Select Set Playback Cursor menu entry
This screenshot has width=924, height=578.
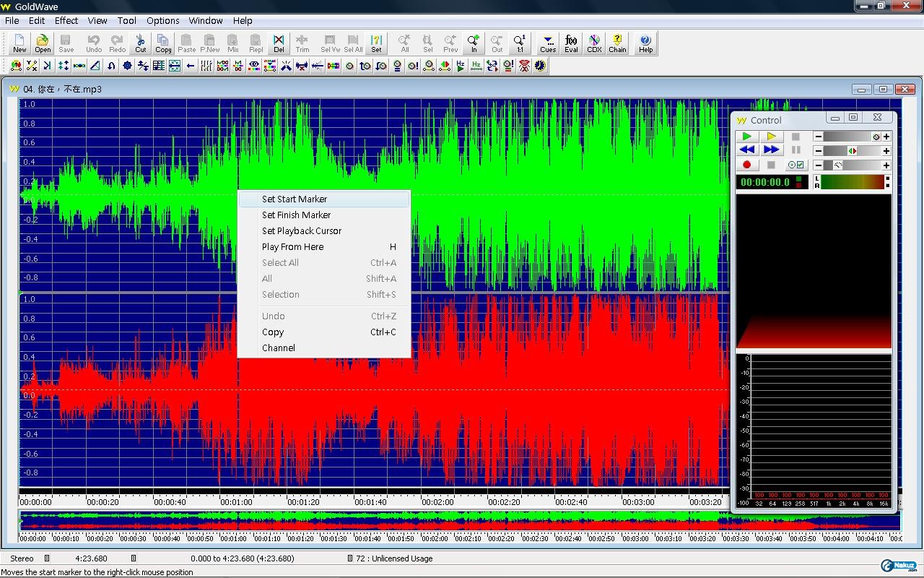324,230
